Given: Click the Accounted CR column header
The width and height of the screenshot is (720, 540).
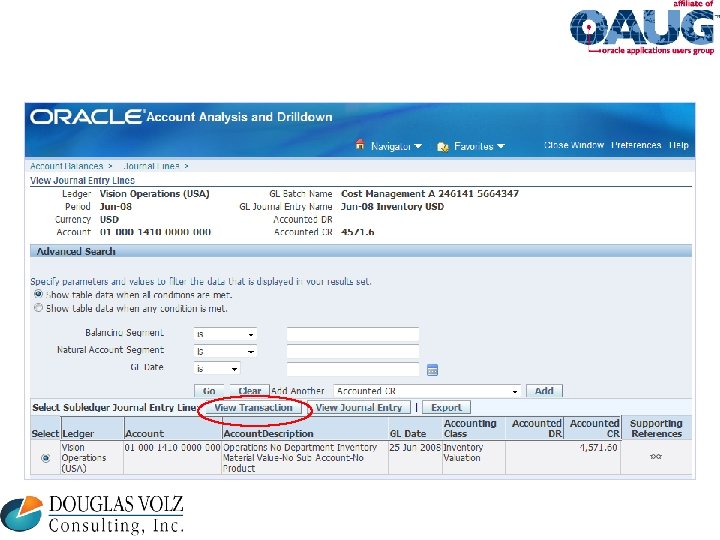Looking at the screenshot, I should click(x=594, y=428).
